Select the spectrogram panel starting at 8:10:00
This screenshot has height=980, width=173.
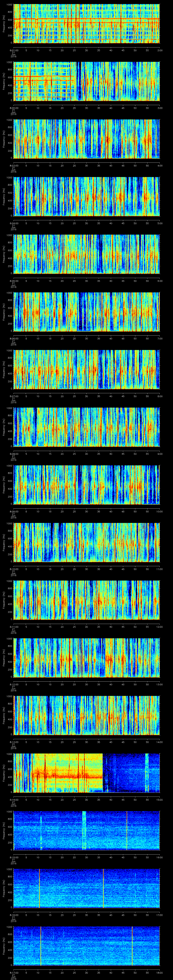click(87, 542)
